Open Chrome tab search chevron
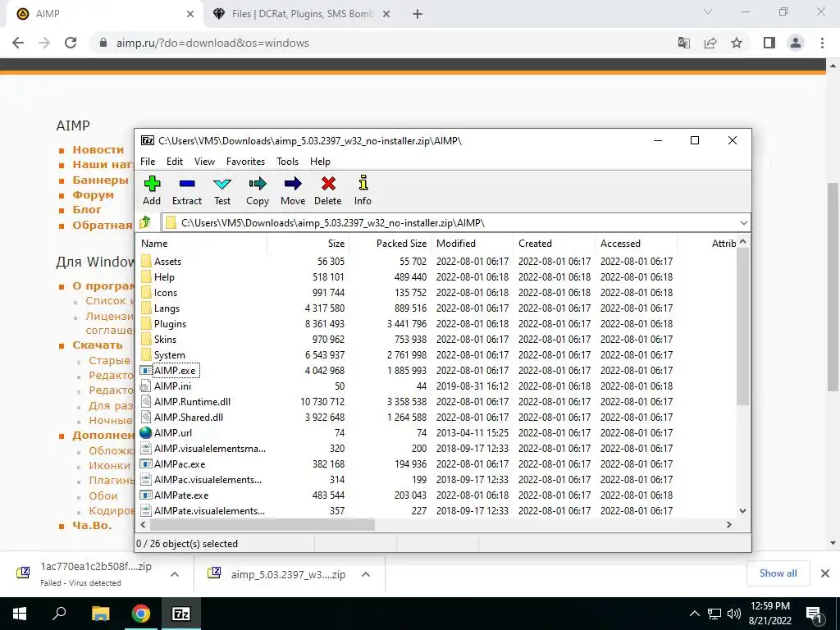Screen dimensions: 840x630 click(708, 11)
